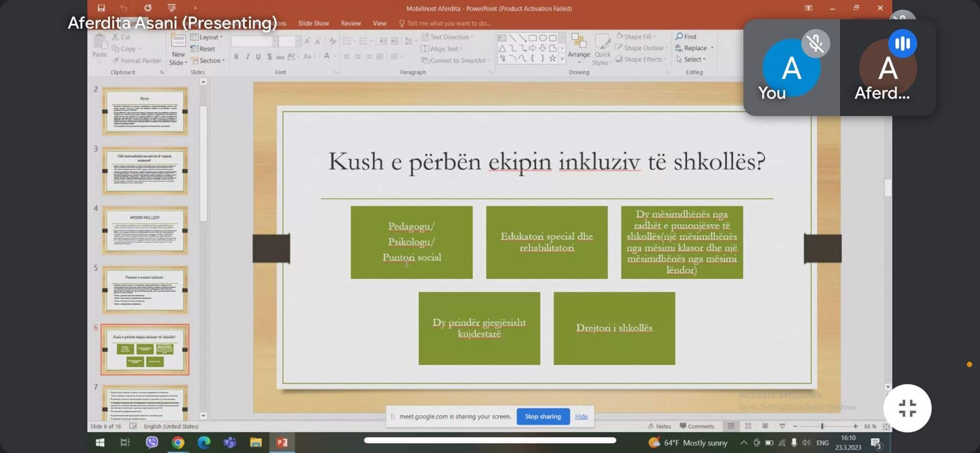Toggle Italic formatting

pyautogui.click(x=247, y=57)
